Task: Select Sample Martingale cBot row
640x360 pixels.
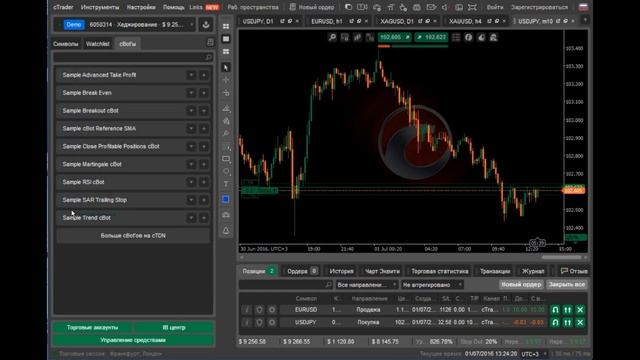Action: pos(133,164)
